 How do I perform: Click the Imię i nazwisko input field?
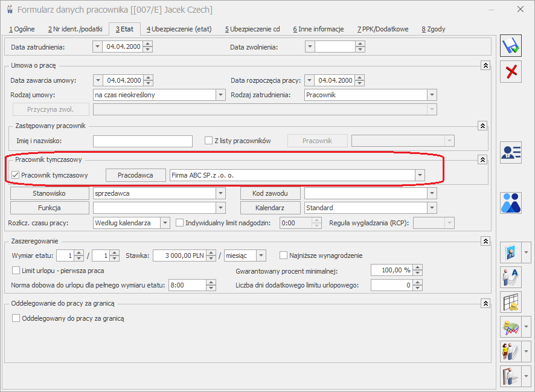[x=143, y=141]
